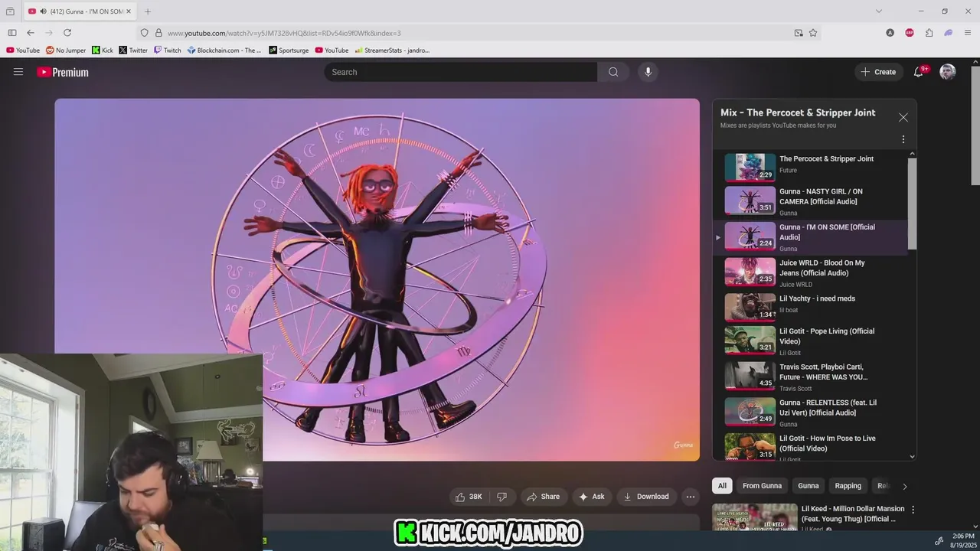This screenshot has width=980, height=551.
Task: Open new browser tab with plus
Action: (x=148, y=11)
